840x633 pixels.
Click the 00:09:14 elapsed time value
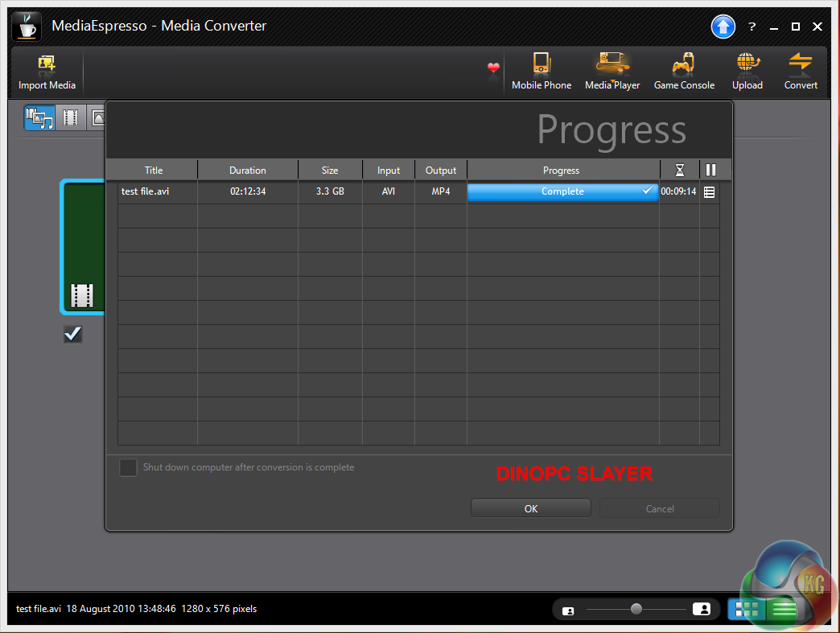coord(678,191)
